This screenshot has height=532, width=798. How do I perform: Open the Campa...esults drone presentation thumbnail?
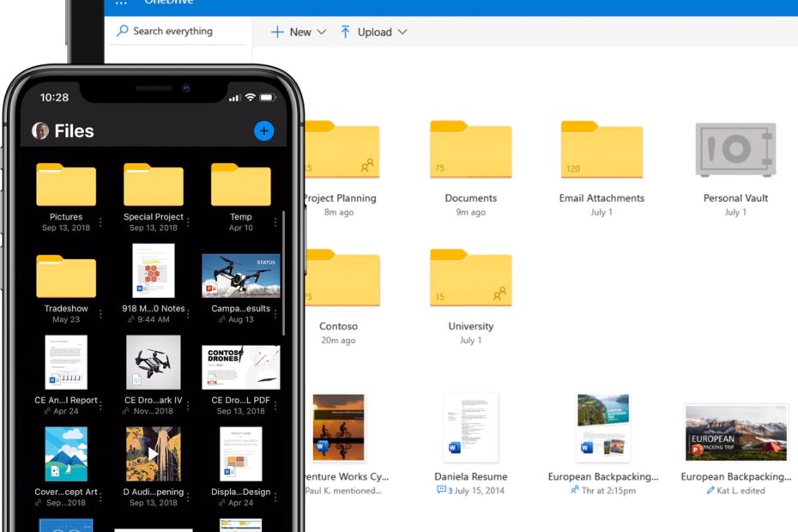pyautogui.click(x=241, y=275)
